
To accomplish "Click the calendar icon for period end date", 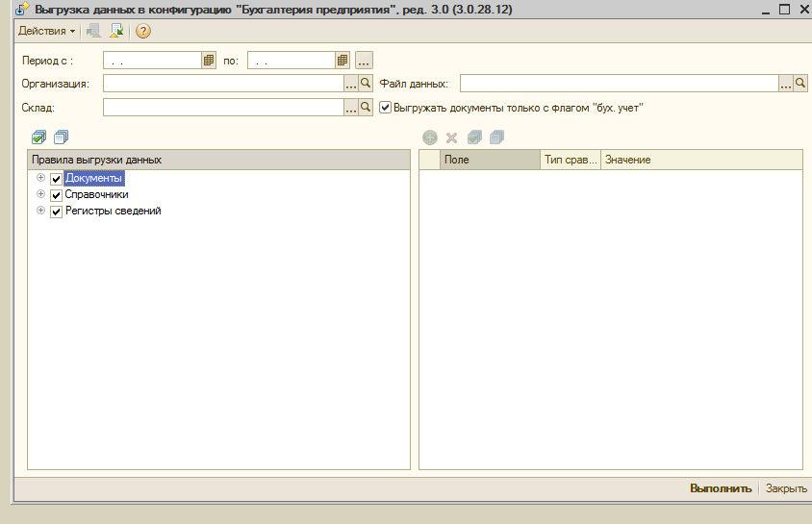I will [x=342, y=60].
